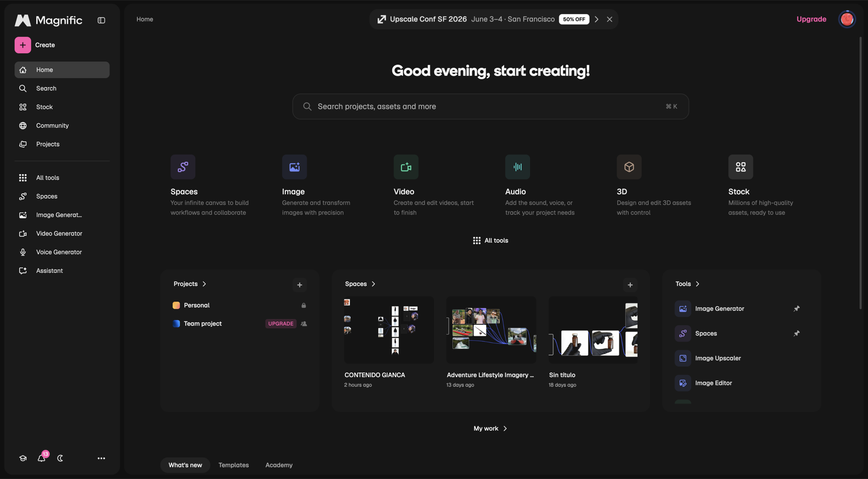
Task: Click the Spaces sidebar icon
Action: click(23, 196)
